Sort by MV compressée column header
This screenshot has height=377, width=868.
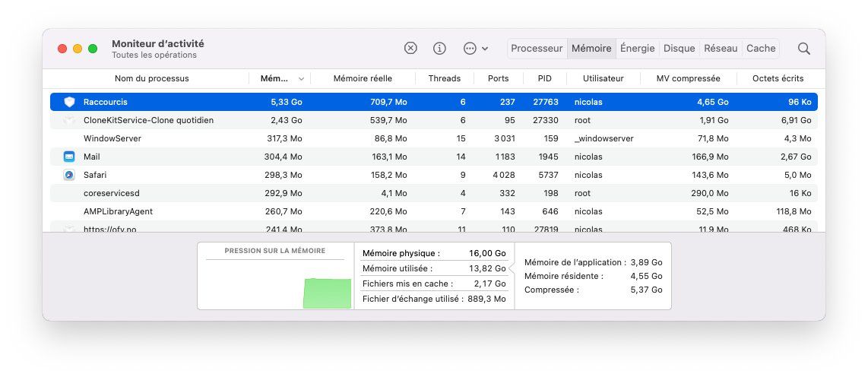(x=689, y=78)
